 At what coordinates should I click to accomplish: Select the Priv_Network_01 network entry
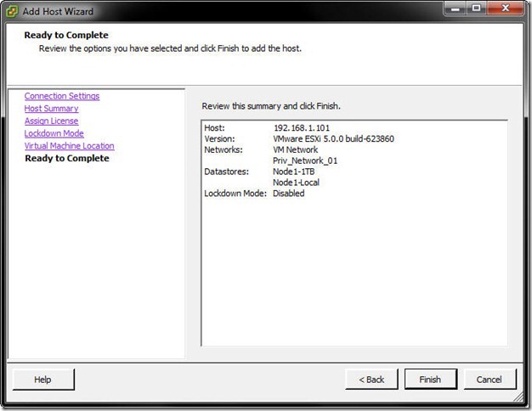coord(305,160)
